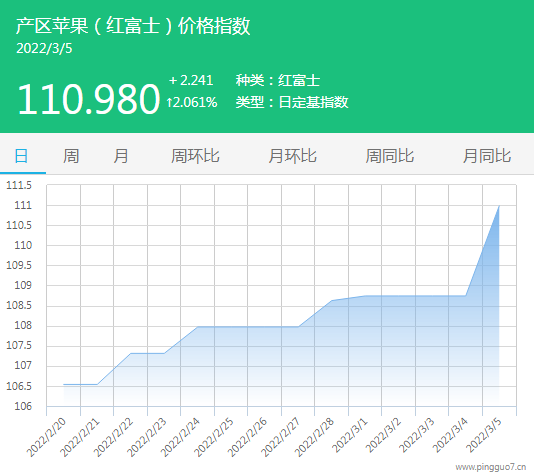The image size is (534, 475).
Task: Click the data point at 2022/2/24
Action: pyautogui.click(x=198, y=327)
